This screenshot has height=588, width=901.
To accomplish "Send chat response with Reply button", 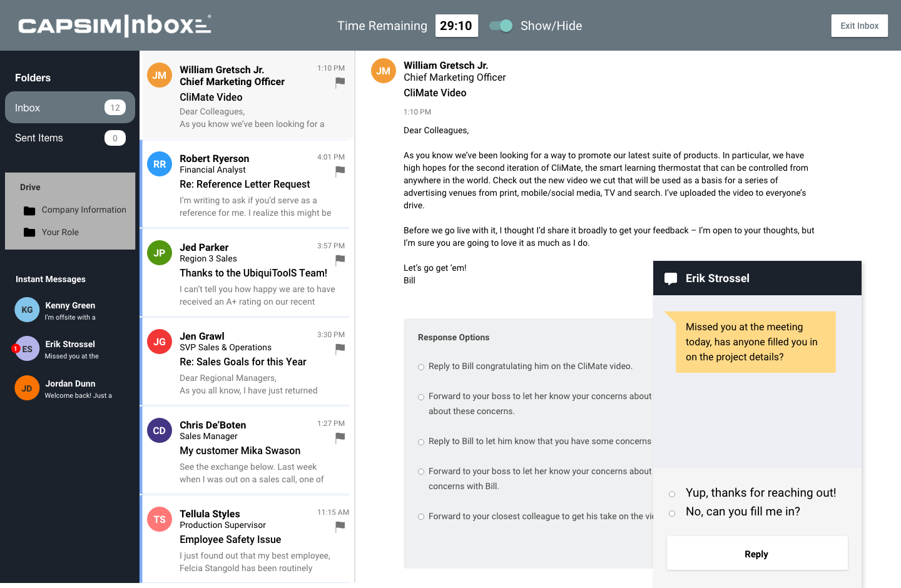I will pyautogui.click(x=756, y=554).
